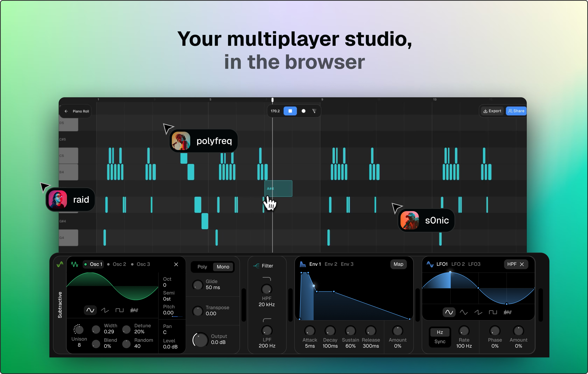Remove the HPF mapping tag
Image resolution: width=588 pixels, height=374 pixels.
[x=522, y=264]
